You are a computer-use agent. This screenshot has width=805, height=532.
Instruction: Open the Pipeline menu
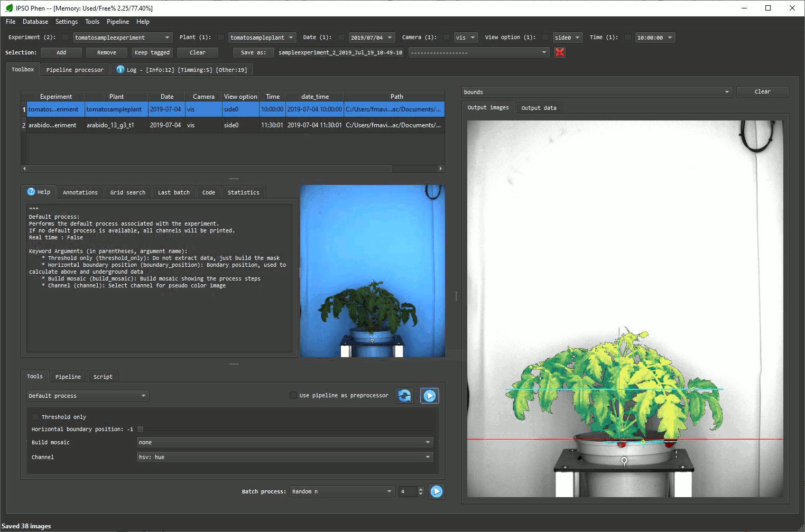[117, 22]
